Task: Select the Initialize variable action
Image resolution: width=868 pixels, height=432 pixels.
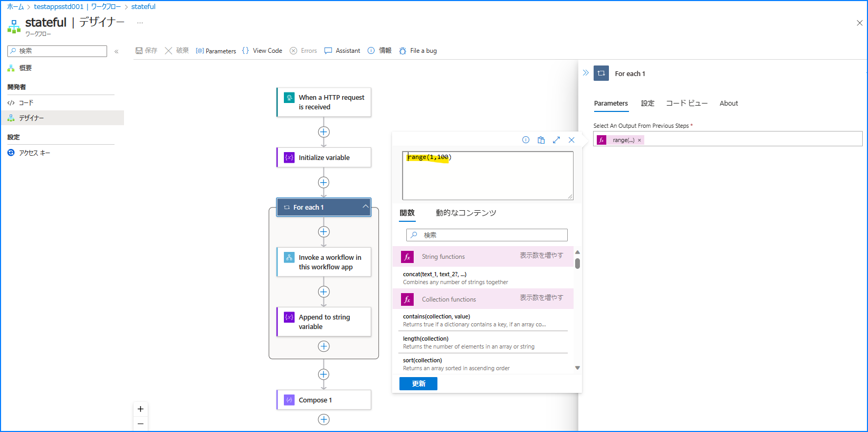Action: pos(324,157)
